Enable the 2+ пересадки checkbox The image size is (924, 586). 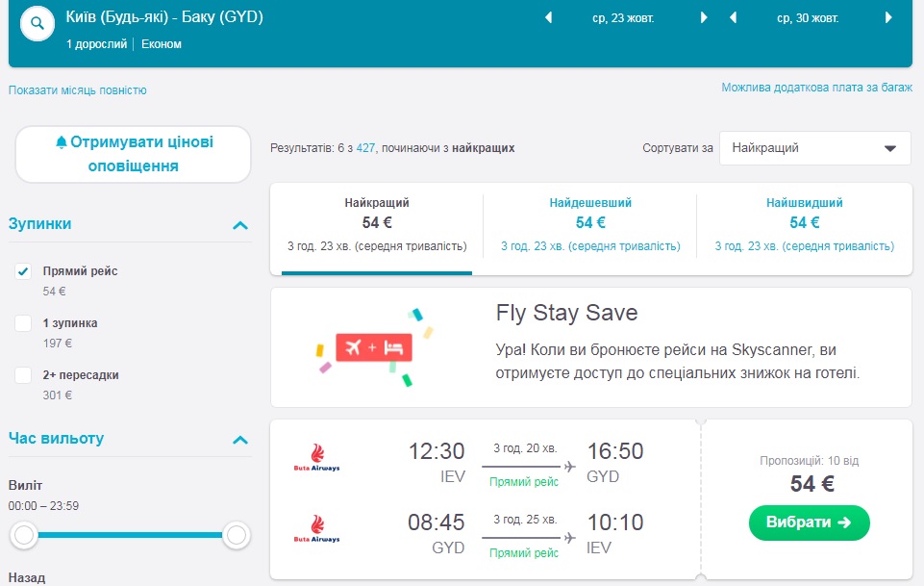point(23,375)
